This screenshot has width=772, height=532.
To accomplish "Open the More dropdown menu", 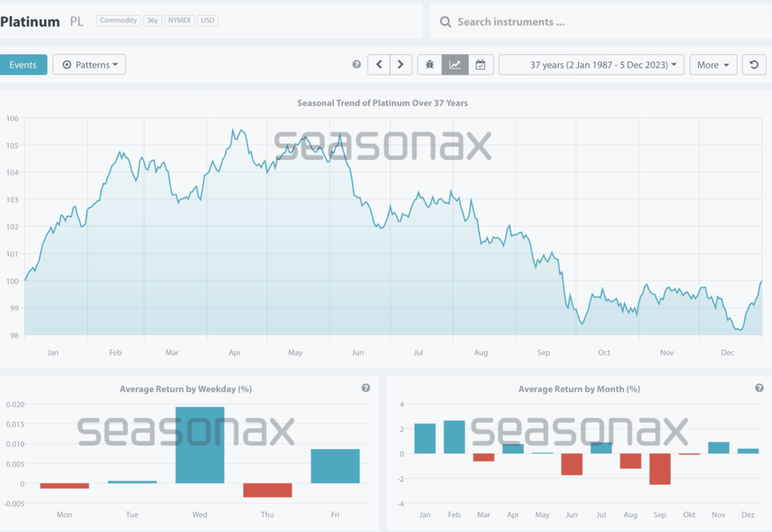I will click(712, 65).
